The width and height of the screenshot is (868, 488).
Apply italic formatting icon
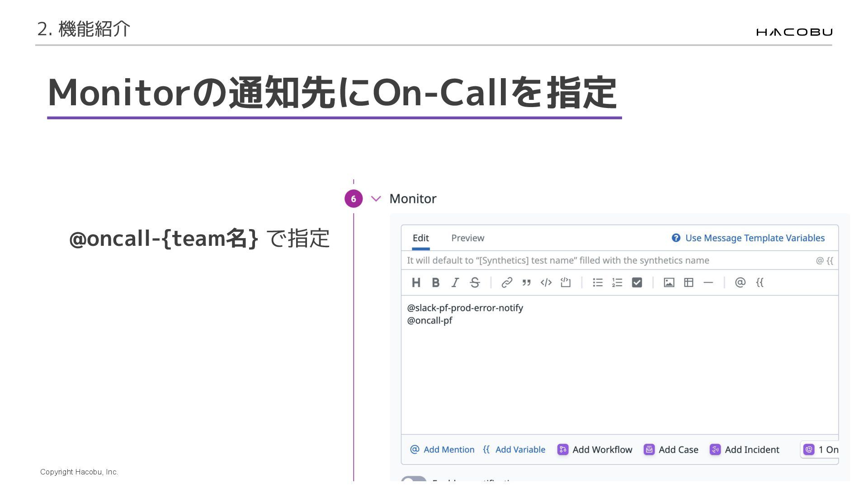pyautogui.click(x=455, y=283)
